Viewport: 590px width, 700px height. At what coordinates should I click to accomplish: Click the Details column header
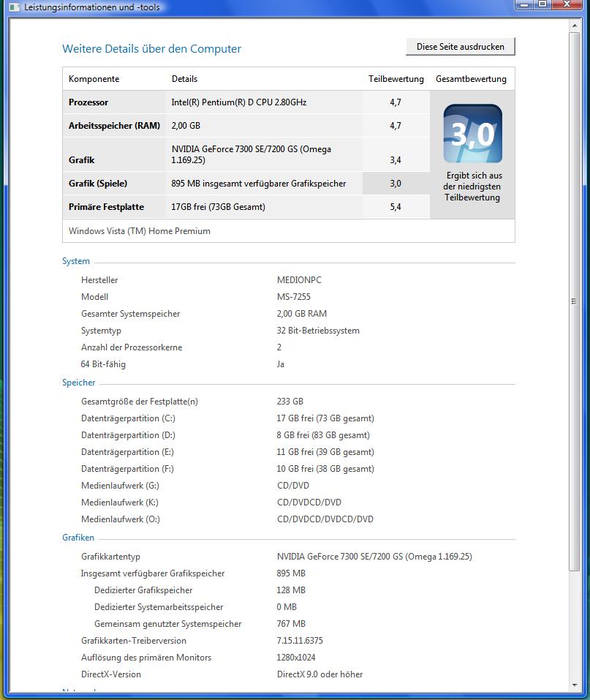pyautogui.click(x=184, y=79)
